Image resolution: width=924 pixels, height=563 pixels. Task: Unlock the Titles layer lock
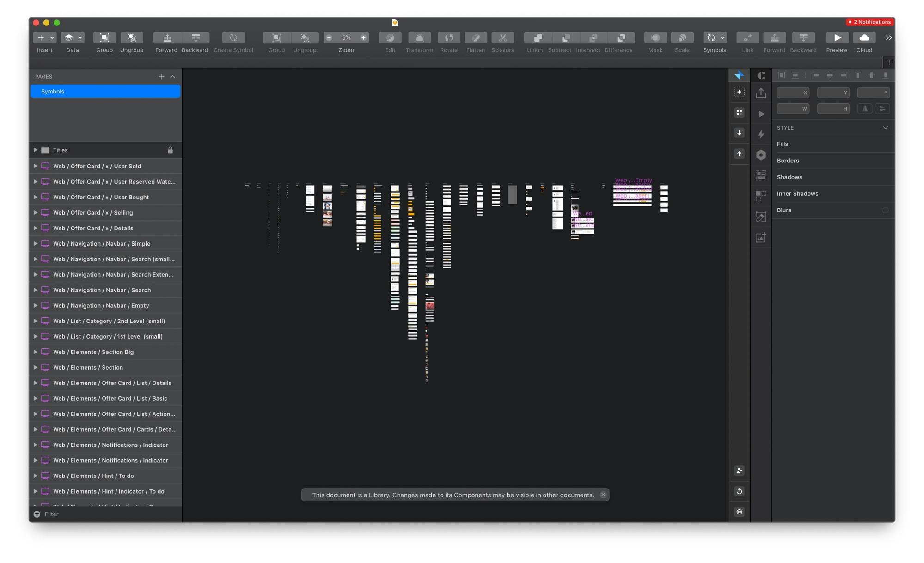click(x=170, y=150)
